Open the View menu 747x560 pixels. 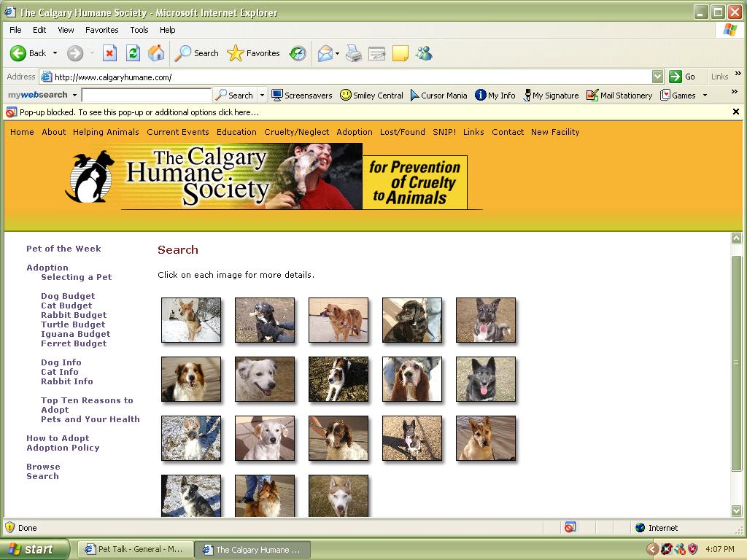(66, 30)
